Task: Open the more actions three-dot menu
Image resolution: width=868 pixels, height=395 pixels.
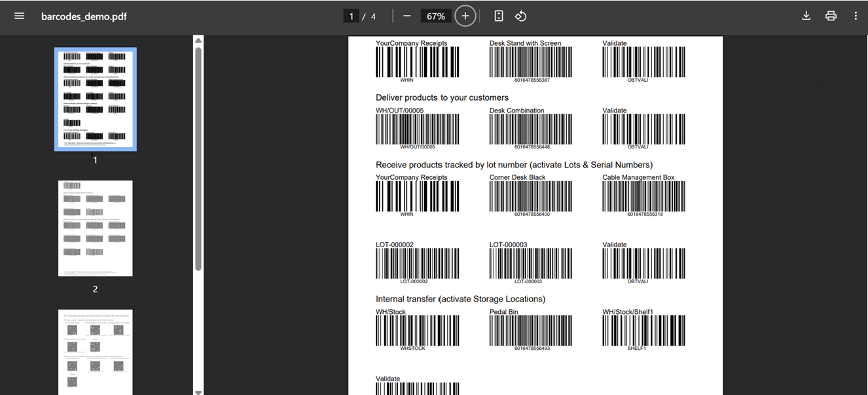Action: [856, 16]
